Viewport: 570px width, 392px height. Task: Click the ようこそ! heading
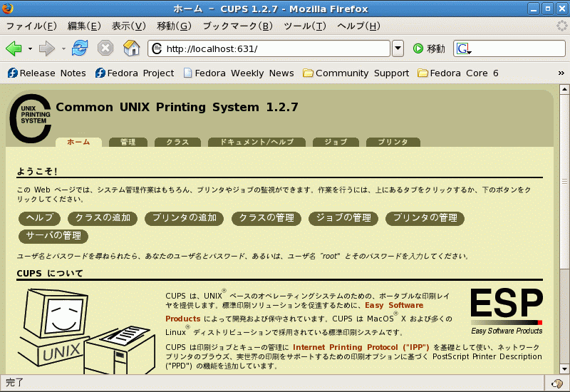pyautogui.click(x=37, y=172)
